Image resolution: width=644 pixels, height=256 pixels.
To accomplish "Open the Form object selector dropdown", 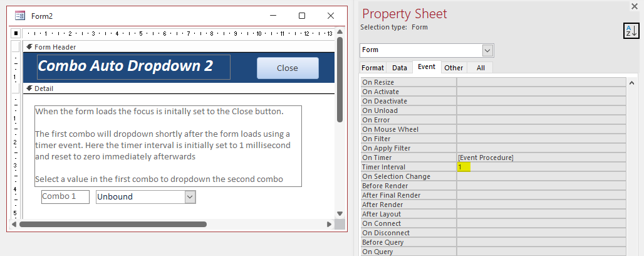I will pos(487,50).
